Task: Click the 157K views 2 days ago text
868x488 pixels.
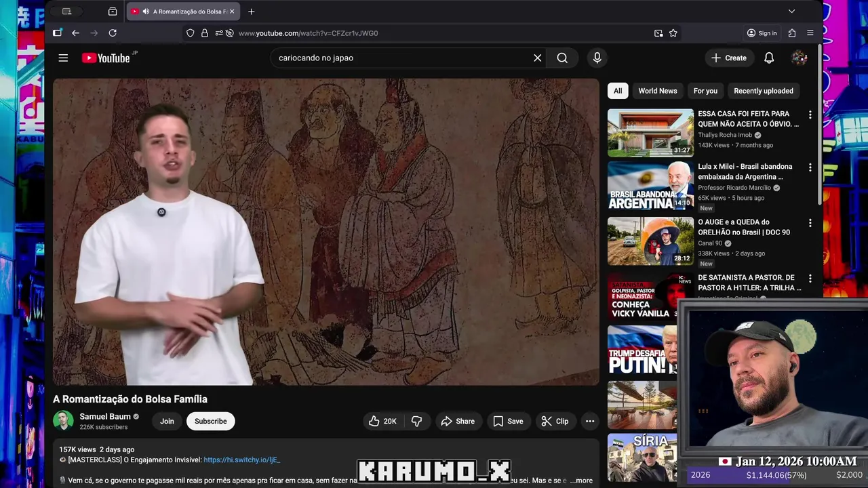Action: [96, 450]
